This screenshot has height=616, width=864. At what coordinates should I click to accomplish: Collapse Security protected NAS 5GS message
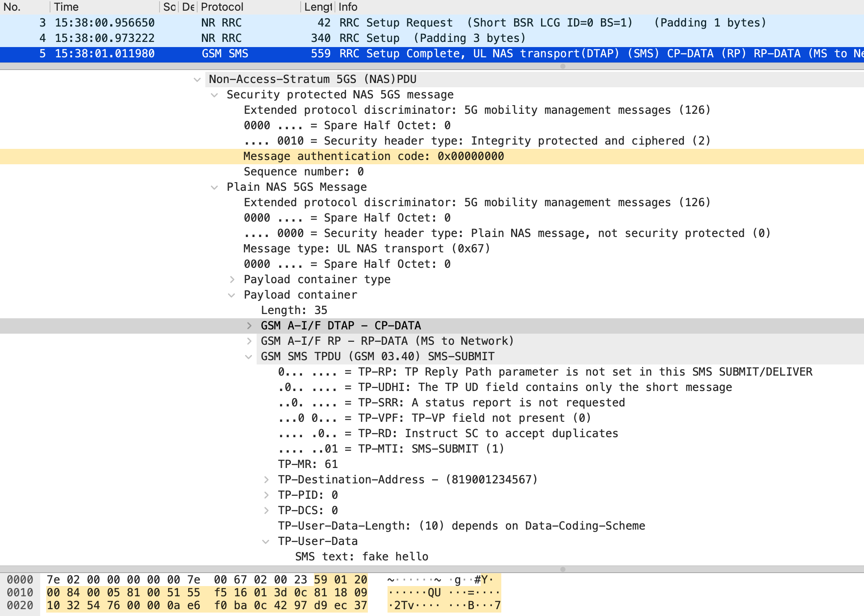(x=214, y=95)
